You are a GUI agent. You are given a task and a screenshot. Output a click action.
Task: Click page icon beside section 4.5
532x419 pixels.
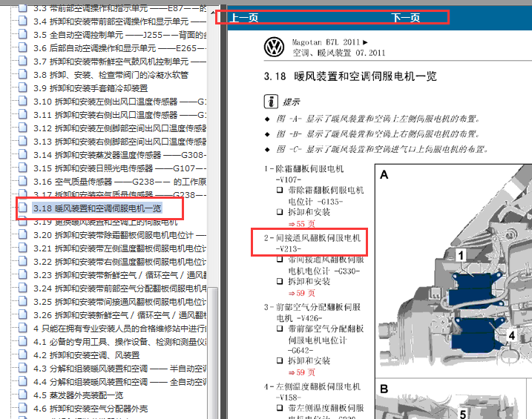[x=23, y=395]
